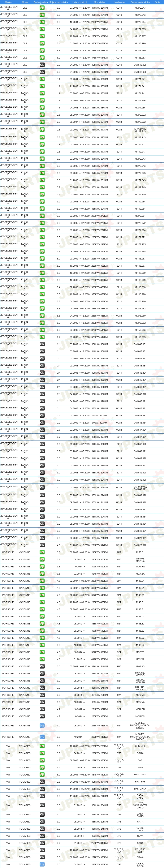Click diesel ON icon in Cayenne MCV.VA row
The image size is (164, 868).
(42, 702)
